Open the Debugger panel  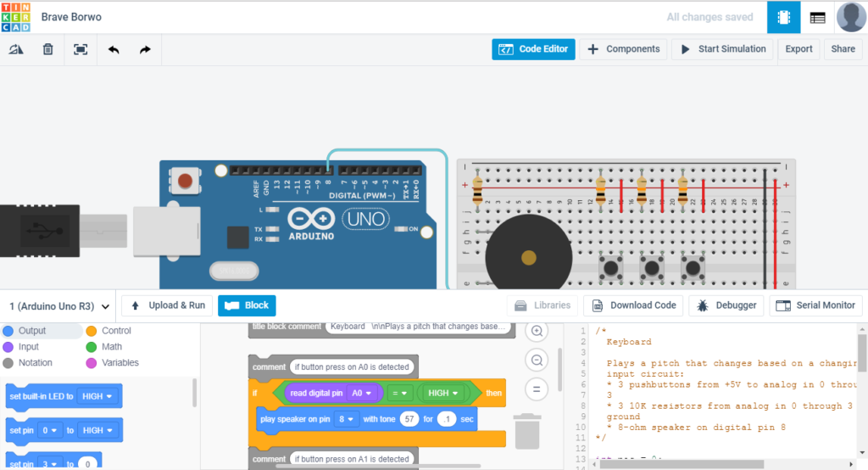tap(727, 305)
